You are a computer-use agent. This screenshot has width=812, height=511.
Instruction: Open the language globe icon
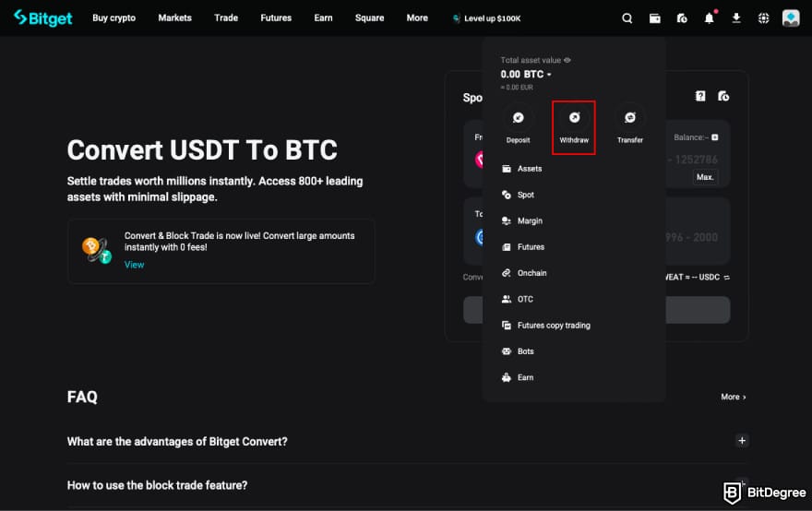[x=763, y=18]
